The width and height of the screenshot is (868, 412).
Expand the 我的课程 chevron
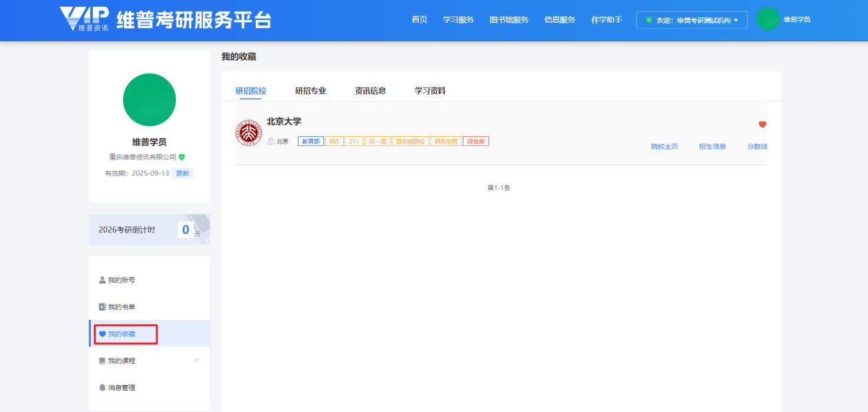197,360
